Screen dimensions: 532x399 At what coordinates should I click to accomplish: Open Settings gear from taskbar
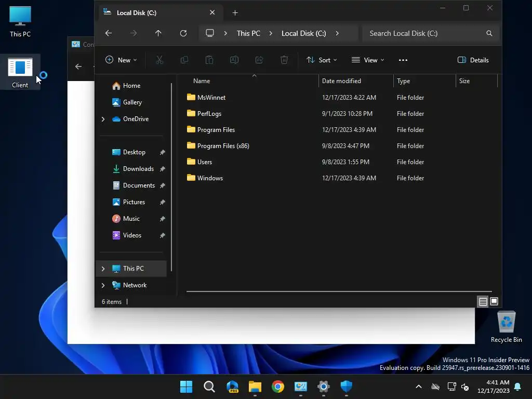pos(324,387)
